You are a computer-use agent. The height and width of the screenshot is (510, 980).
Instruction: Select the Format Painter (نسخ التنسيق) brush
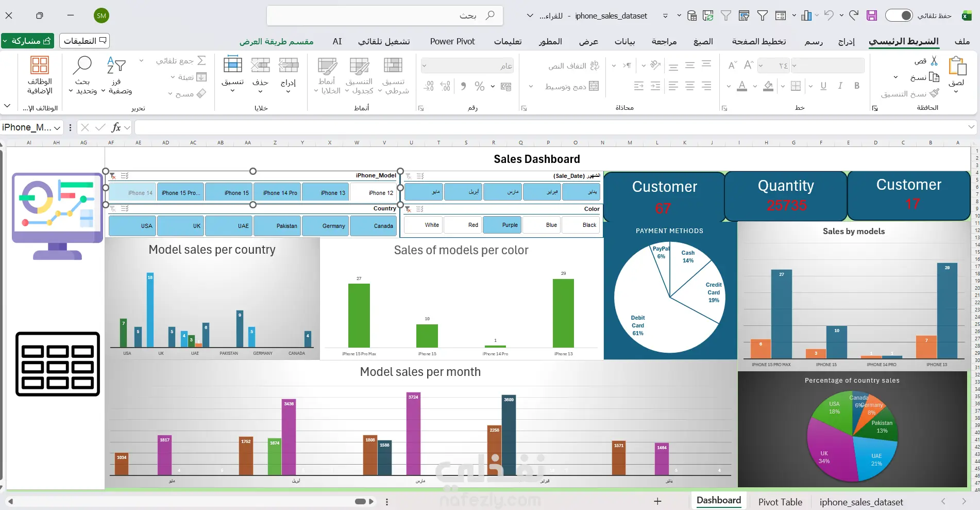coord(934,93)
